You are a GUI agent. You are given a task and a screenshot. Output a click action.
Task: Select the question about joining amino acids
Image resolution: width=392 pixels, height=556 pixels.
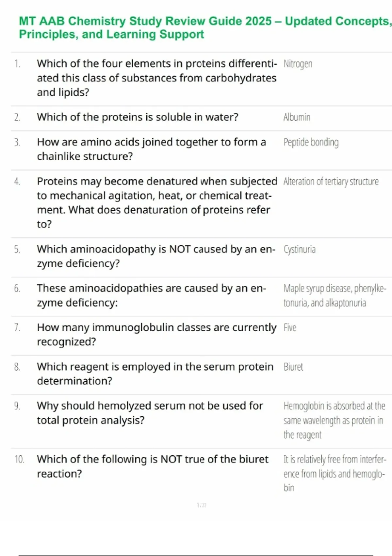pos(151,149)
